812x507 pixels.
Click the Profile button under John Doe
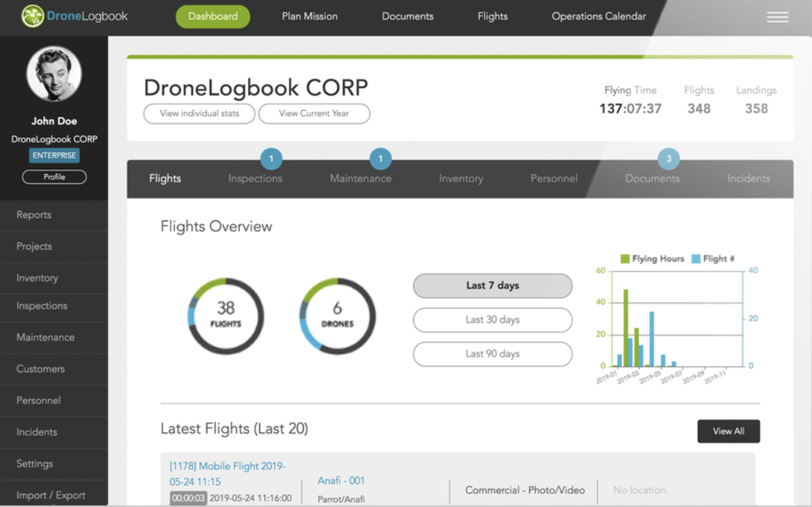[x=54, y=177]
